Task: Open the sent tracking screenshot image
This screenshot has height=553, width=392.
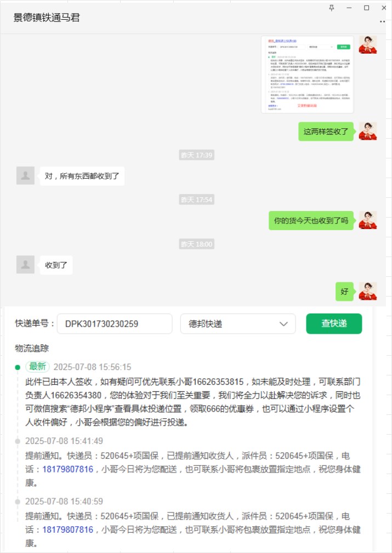Action: (308, 75)
